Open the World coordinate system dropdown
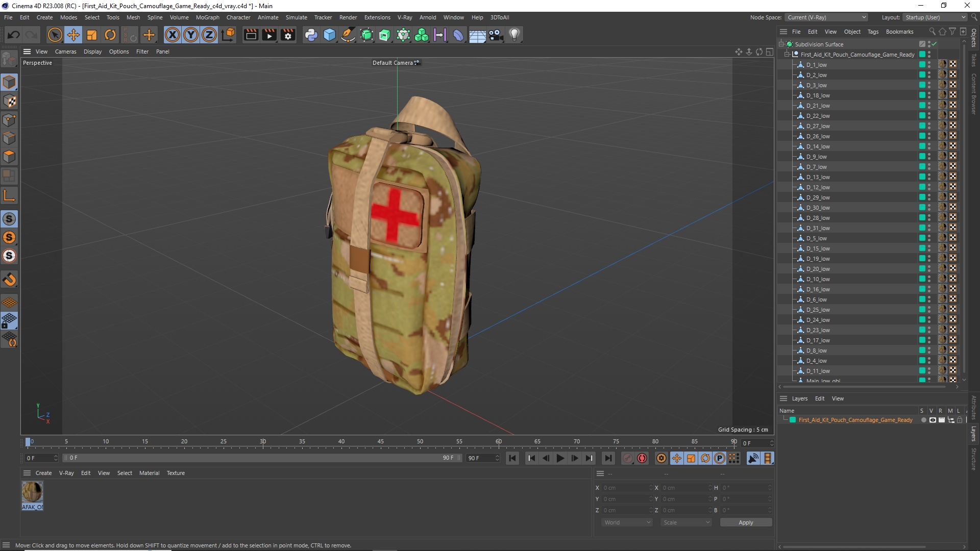This screenshot has width=980, height=551. pos(627,522)
